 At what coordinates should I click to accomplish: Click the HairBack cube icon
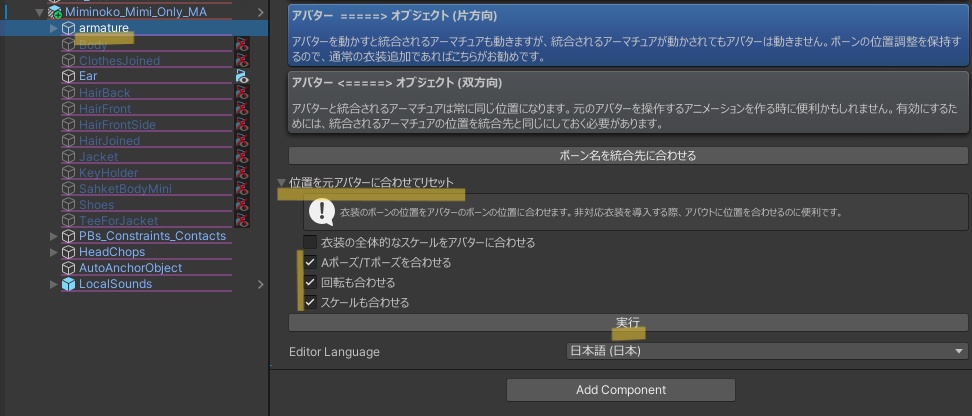point(68,92)
